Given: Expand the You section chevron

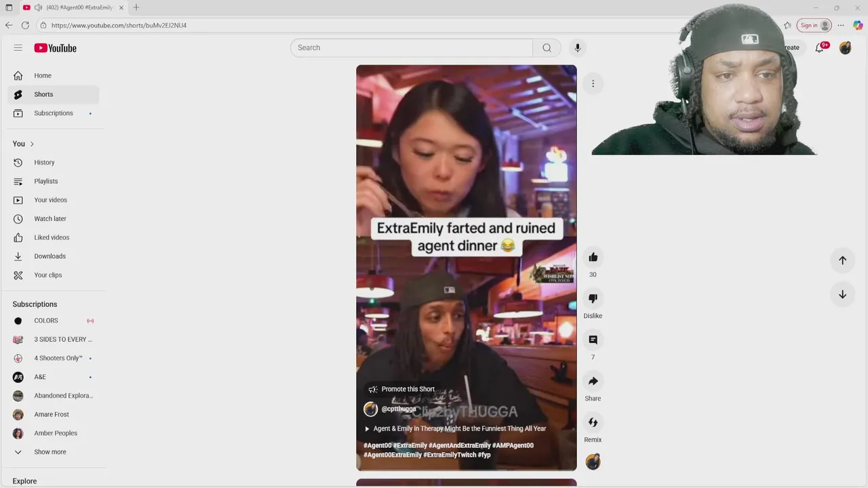Looking at the screenshot, I should (x=32, y=144).
